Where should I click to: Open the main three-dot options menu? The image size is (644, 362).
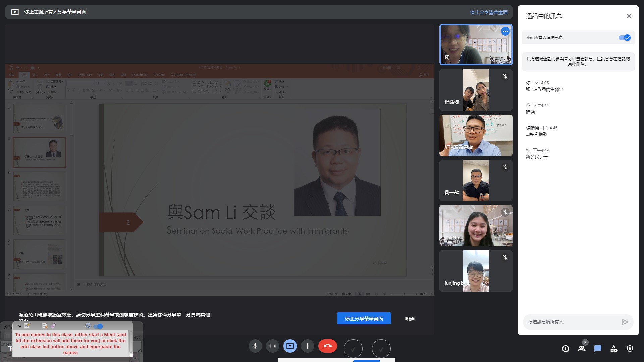tap(308, 346)
